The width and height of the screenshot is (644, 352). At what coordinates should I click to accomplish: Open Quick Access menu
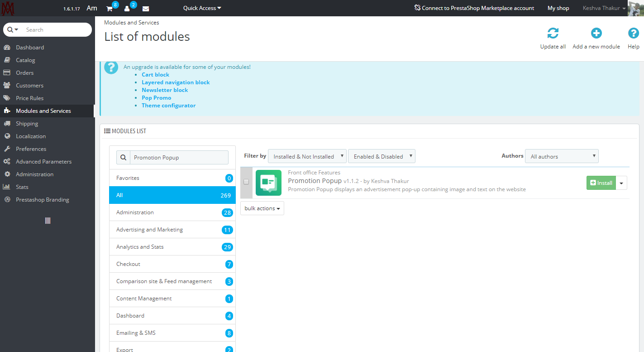pos(202,8)
